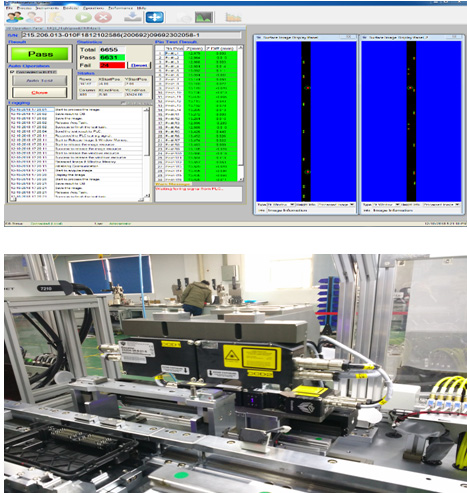Click the download arrow tray icon

pos(133,17)
